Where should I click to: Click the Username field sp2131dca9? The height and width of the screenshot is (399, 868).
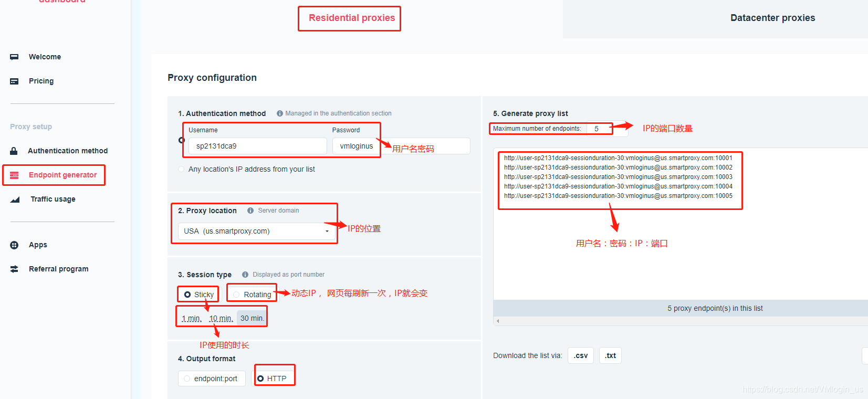coord(258,146)
